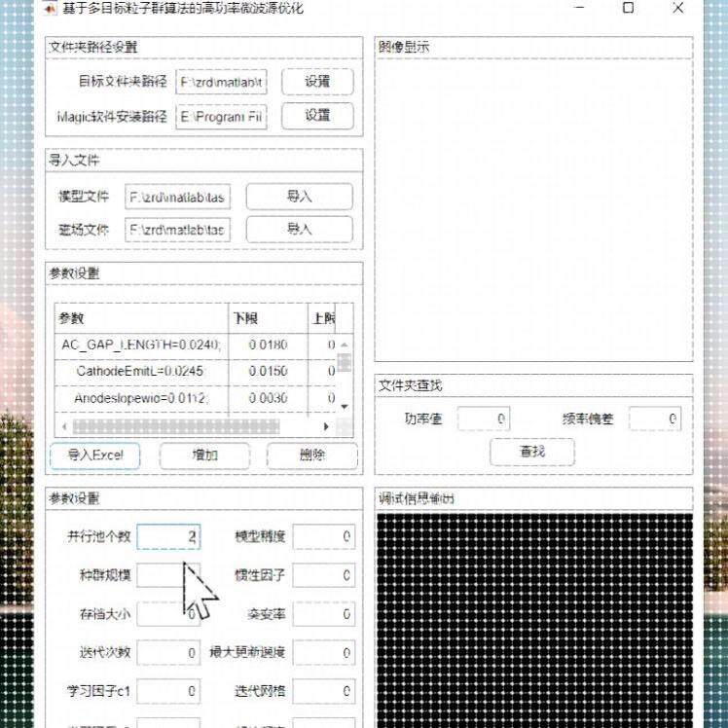The image size is (728, 728).
Task: Click the 磁场文件 path field
Action: click(x=177, y=230)
